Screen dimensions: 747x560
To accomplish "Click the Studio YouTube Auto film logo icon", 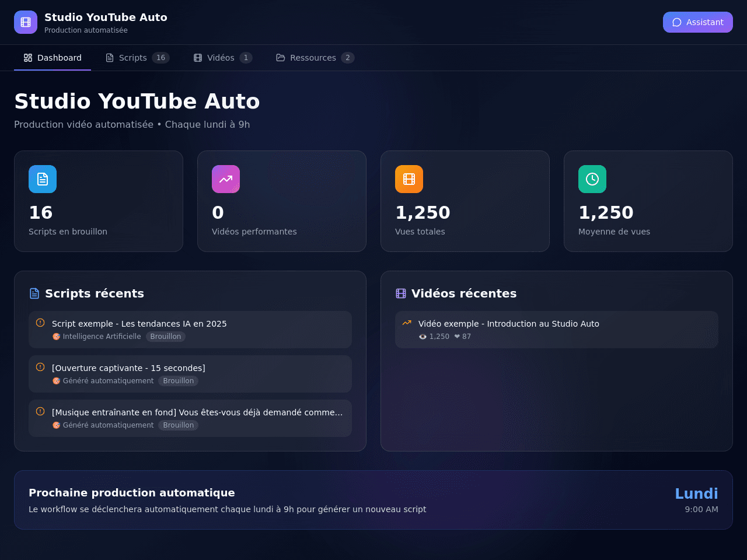I will (26, 22).
